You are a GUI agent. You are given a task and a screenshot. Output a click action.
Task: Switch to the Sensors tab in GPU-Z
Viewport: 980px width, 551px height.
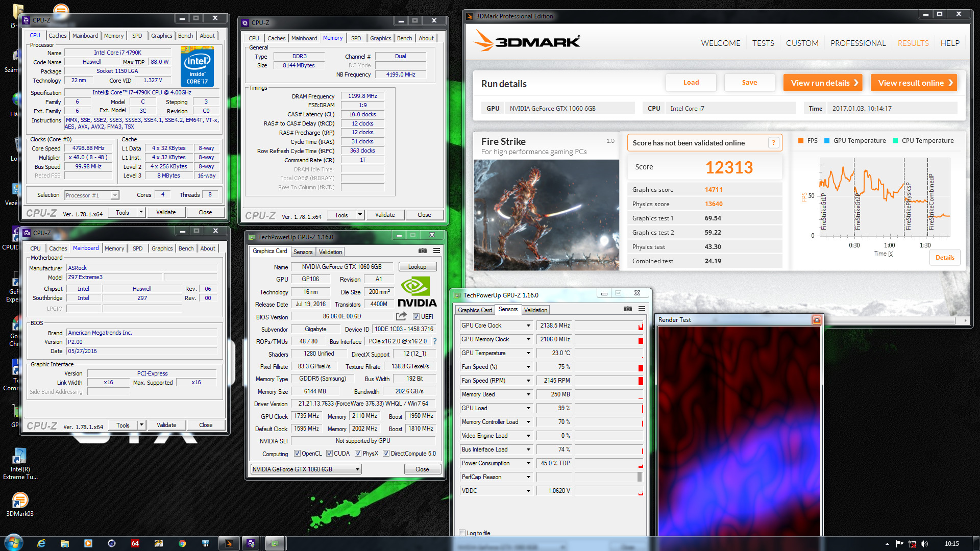coord(303,252)
